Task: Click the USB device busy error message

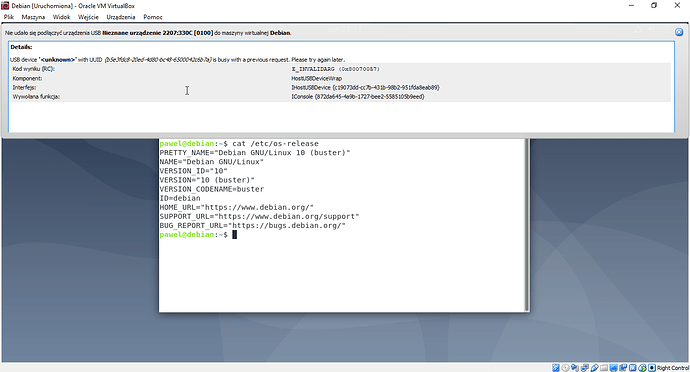Action: [x=177, y=59]
